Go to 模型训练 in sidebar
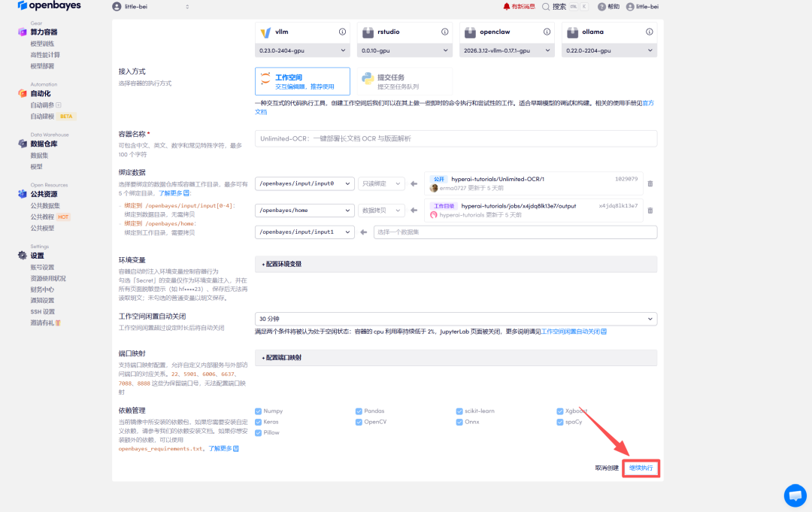812x512 pixels. [x=42, y=44]
